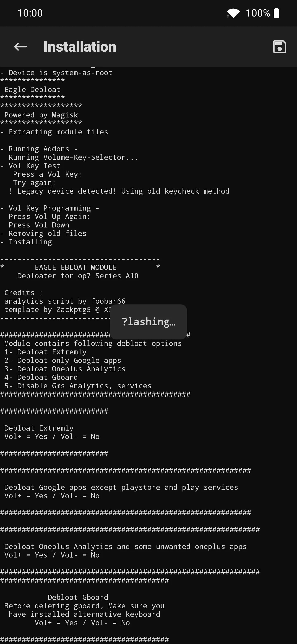Tap the Wi-Fi status icon
This screenshot has width=297, height=644.
click(x=233, y=13)
